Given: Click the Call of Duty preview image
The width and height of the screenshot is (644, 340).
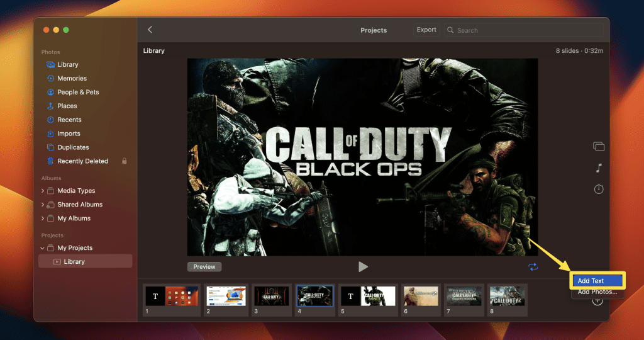Looking at the screenshot, I should [363, 157].
